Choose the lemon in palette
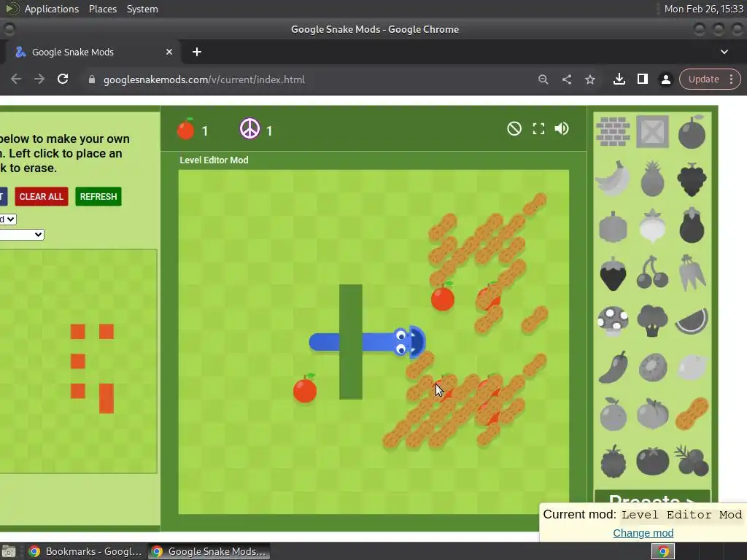 pos(692,367)
